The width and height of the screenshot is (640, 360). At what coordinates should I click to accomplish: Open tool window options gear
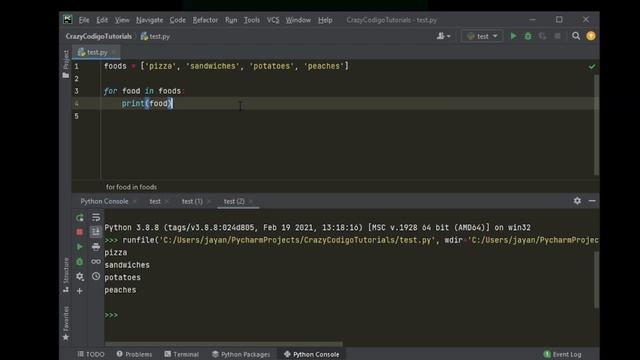(577, 201)
